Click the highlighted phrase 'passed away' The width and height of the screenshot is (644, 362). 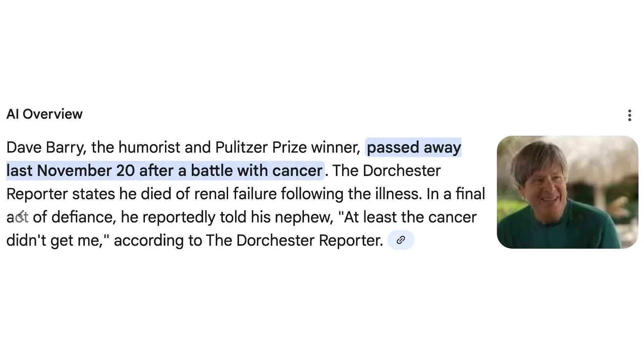point(414,147)
